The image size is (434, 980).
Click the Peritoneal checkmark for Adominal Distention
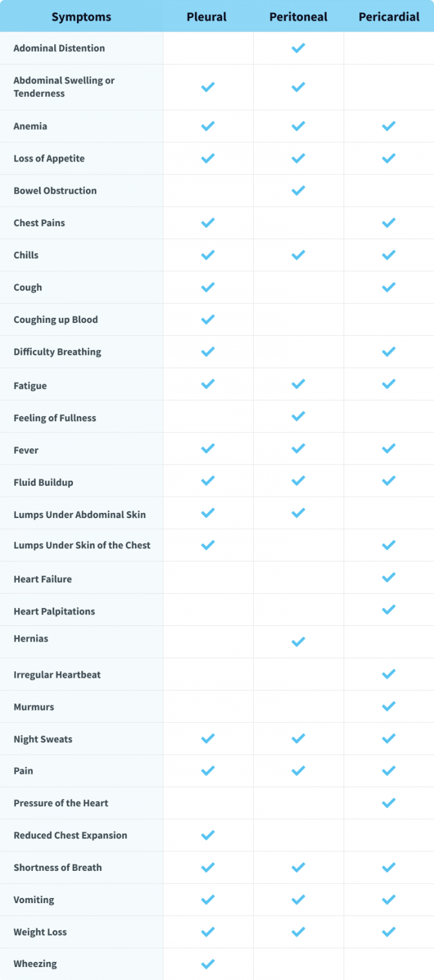coord(298,48)
